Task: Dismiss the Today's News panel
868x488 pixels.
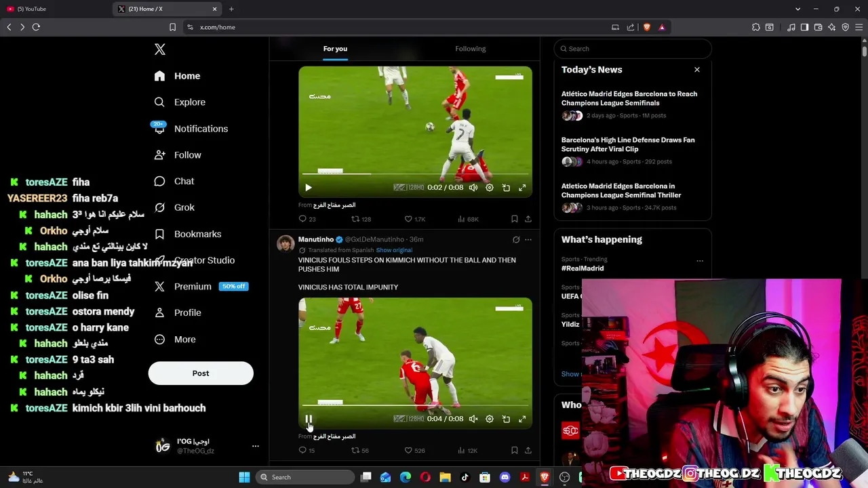Action: [x=696, y=70]
